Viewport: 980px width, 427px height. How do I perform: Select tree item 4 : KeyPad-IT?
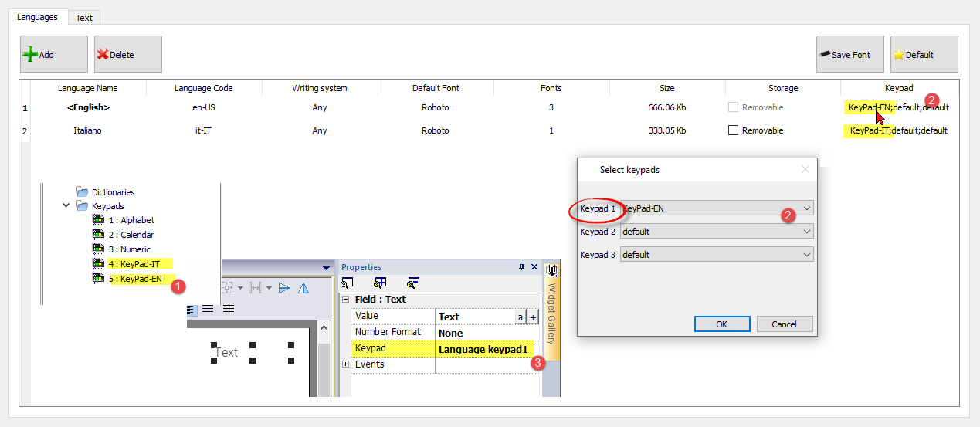point(134,264)
